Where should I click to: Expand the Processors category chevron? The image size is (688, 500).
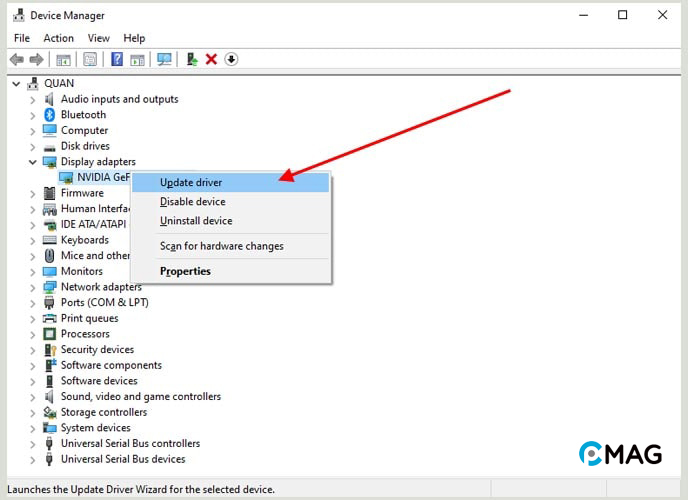[x=32, y=334]
